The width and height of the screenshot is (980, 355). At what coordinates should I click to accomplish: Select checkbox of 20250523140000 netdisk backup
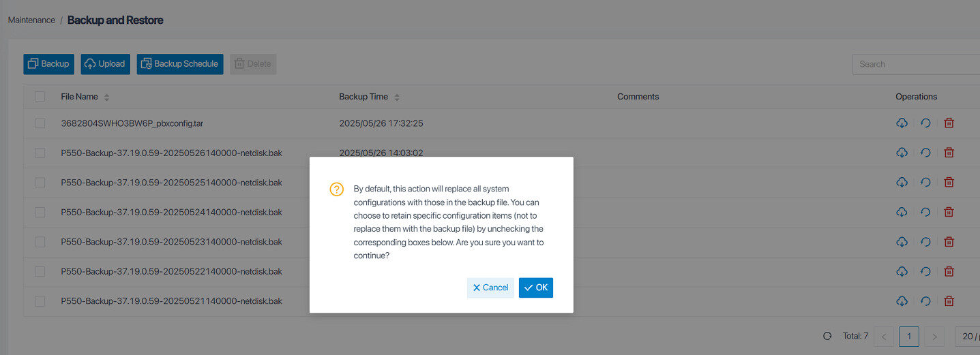click(40, 242)
